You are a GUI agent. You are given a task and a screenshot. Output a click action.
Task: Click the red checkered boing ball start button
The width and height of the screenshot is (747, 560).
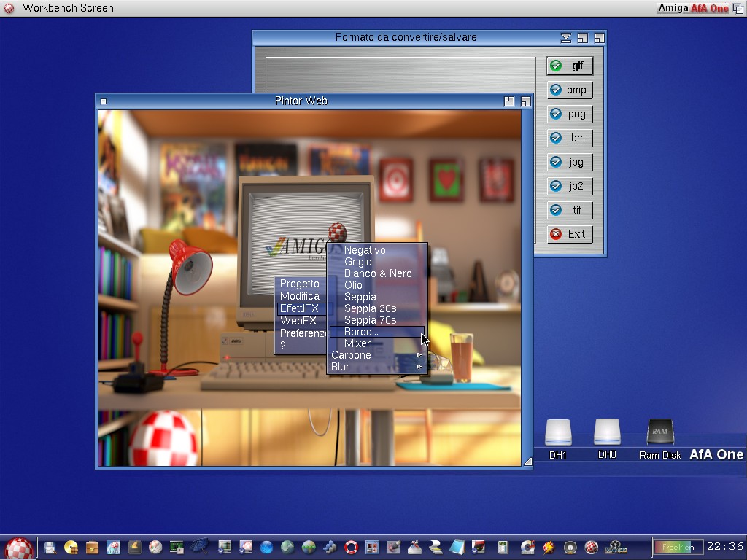[x=19, y=547]
